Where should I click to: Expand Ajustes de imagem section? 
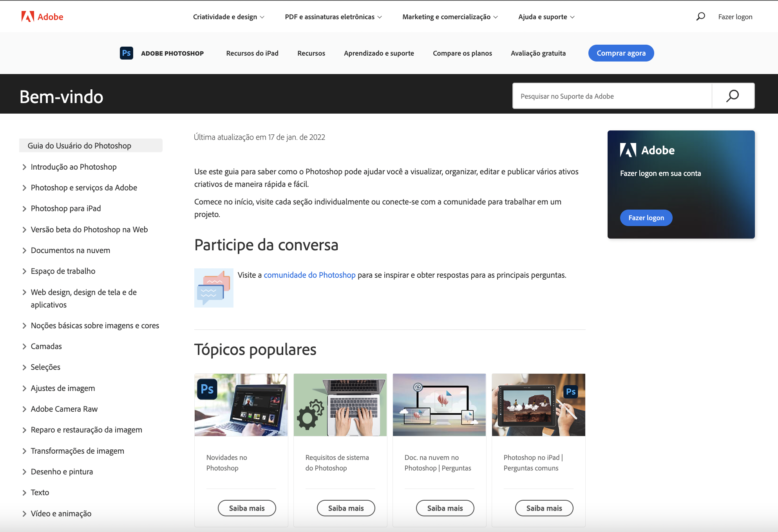click(x=58, y=388)
